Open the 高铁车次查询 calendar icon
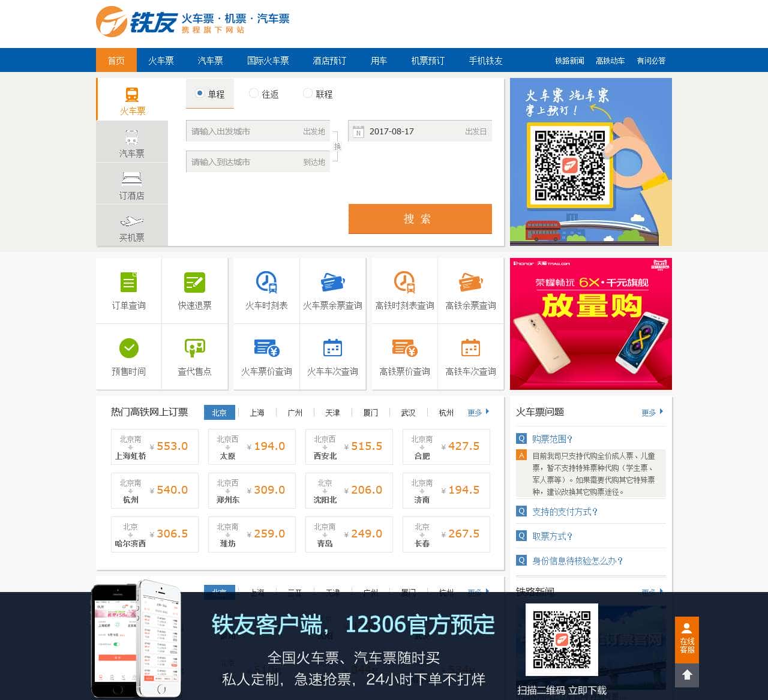 tap(471, 348)
